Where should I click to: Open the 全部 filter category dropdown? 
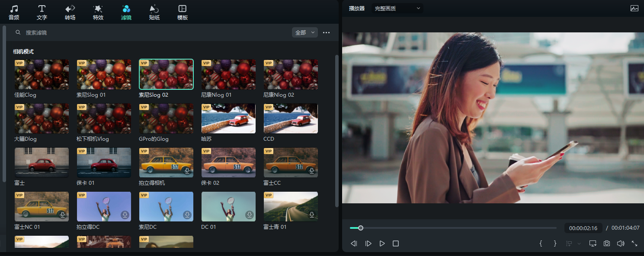click(x=305, y=32)
